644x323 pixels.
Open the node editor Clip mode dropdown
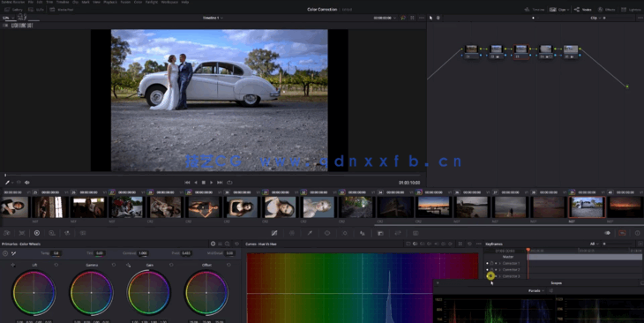[595, 18]
